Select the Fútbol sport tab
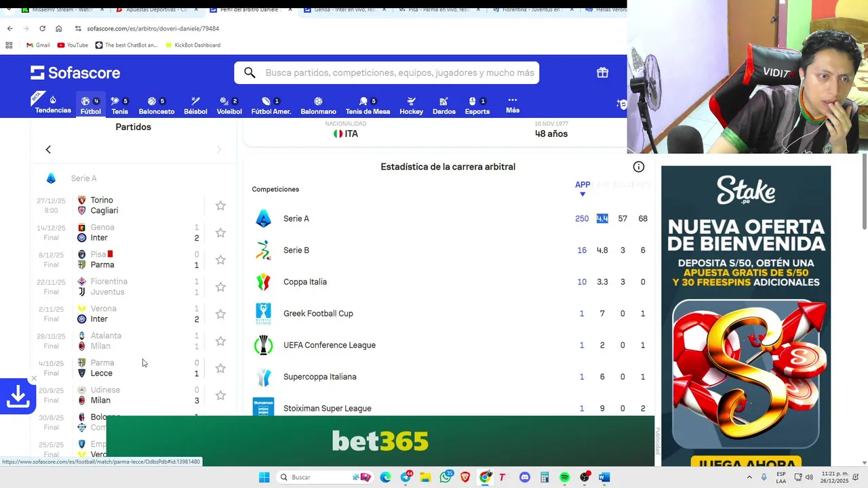This screenshot has height=488, width=868. pyautogui.click(x=90, y=106)
